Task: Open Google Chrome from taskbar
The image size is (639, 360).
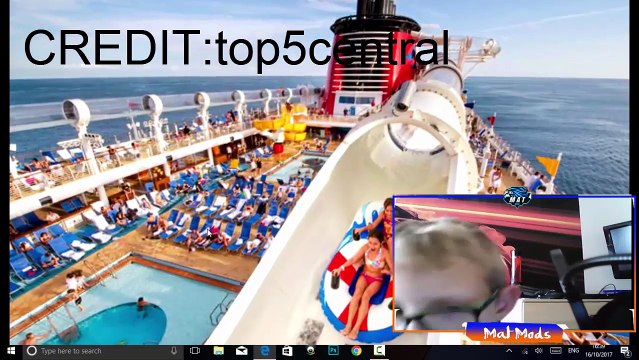Action: pos(357,351)
